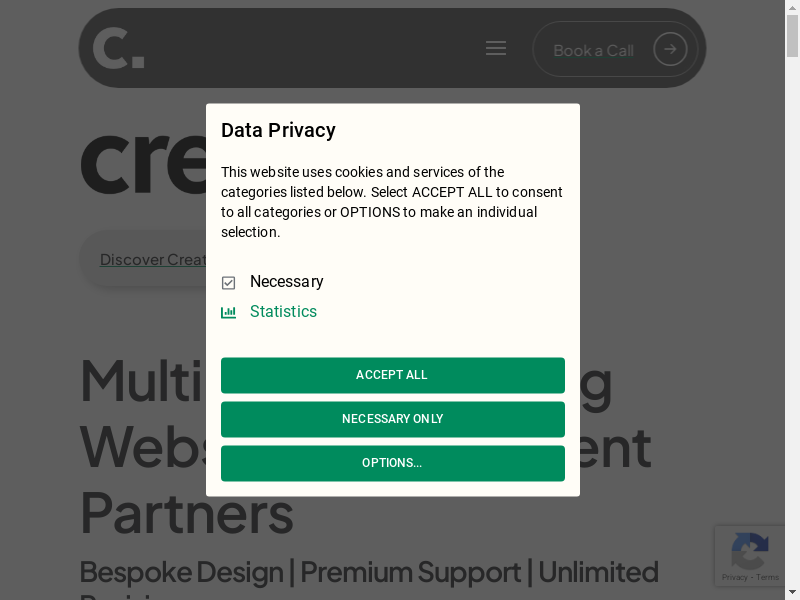The width and height of the screenshot is (800, 600).
Task: Expand cookie settings via OPTIONS... button
Action: [392, 463]
